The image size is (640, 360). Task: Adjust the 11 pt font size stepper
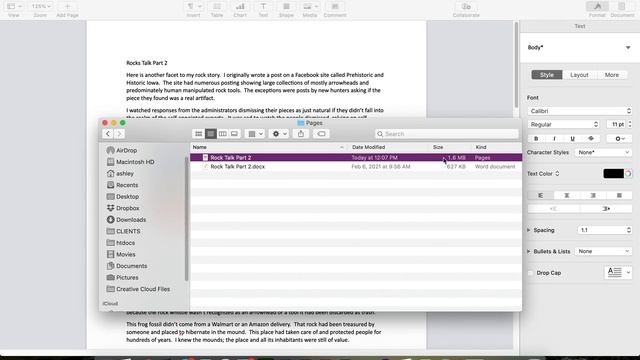tap(629, 124)
